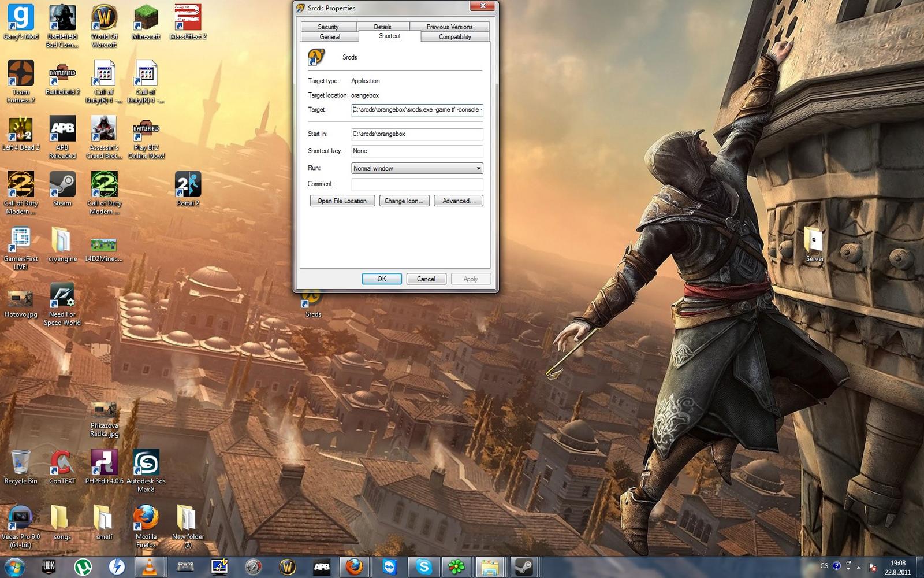The image size is (924, 578).
Task: Click the New folder (2) desktop icon
Action: [x=188, y=527]
